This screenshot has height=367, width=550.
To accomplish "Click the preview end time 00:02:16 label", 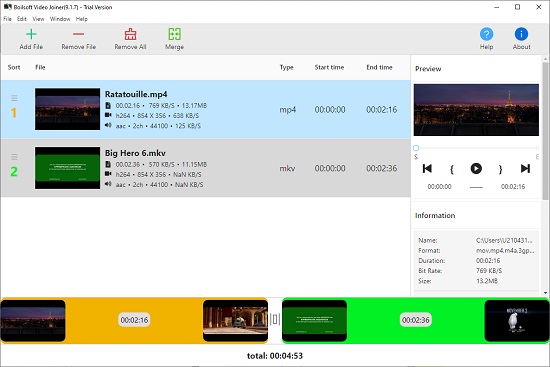I will coord(513,187).
